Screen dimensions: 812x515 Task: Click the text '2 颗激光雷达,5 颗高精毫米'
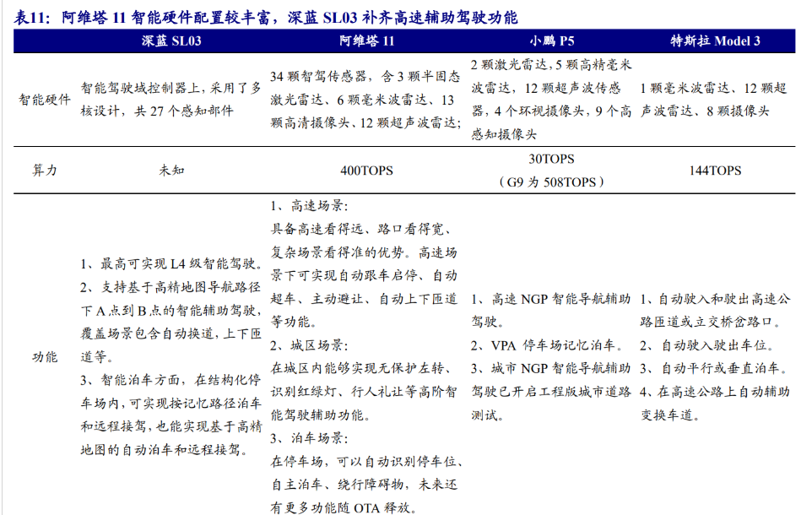[551, 64]
